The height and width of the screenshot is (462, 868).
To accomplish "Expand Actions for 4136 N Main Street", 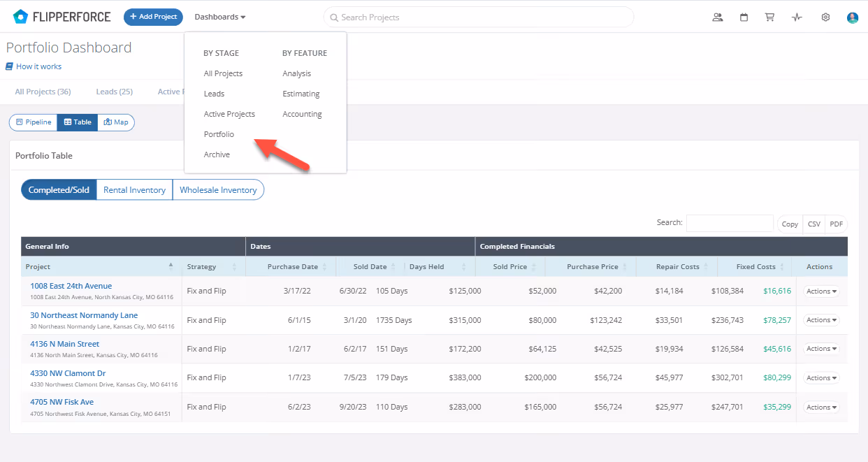I will (821, 349).
